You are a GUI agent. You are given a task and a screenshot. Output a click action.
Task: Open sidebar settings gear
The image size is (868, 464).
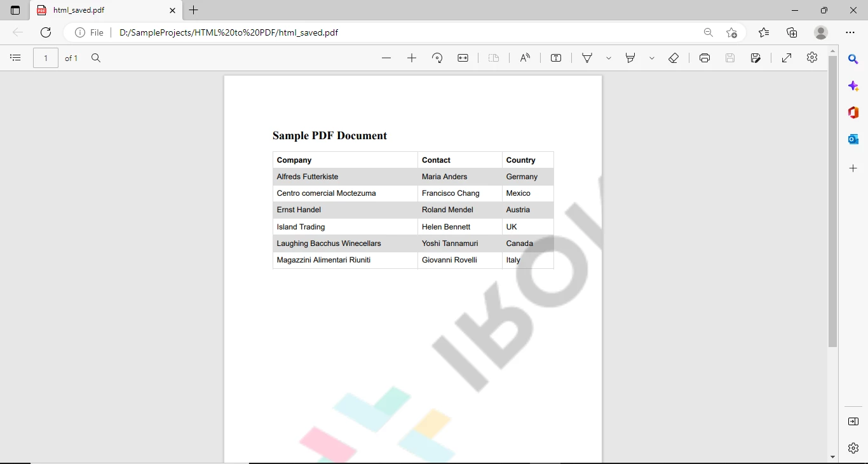click(x=853, y=448)
